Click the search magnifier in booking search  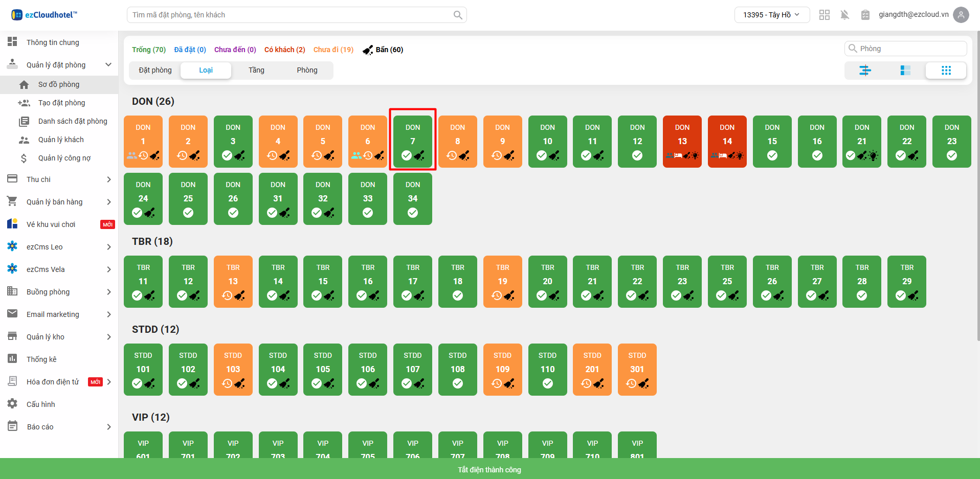458,15
